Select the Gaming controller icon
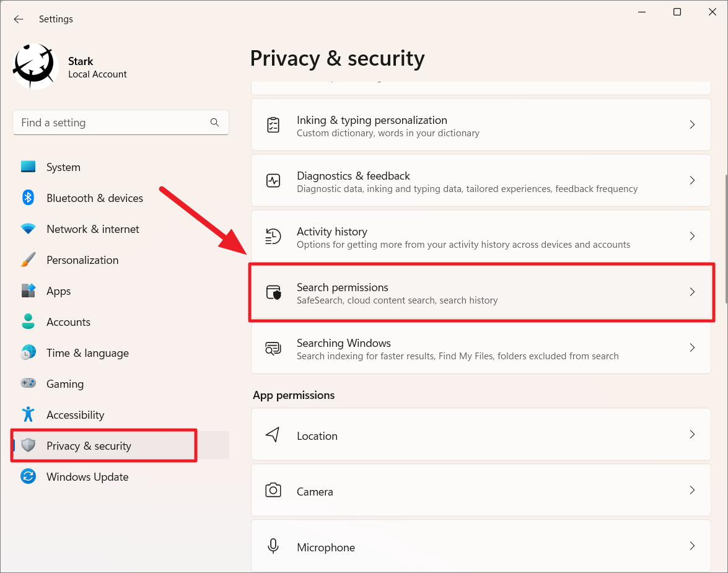The image size is (728, 573). coord(29,383)
